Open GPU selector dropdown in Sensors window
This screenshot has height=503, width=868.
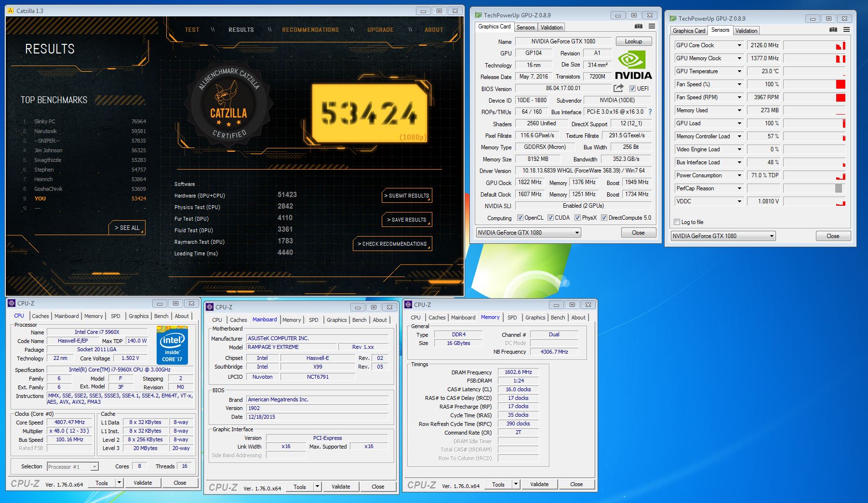coord(723,236)
